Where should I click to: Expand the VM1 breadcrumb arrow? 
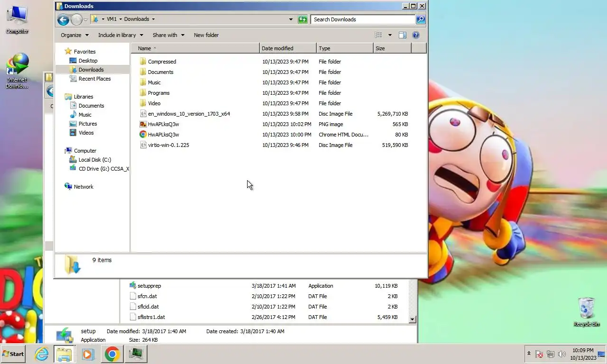(x=120, y=19)
